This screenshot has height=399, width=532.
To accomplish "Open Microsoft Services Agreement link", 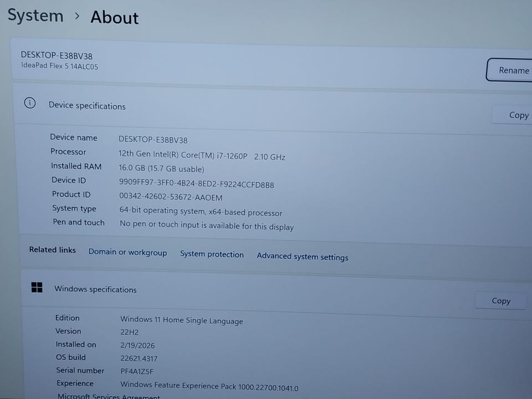I will point(109,396).
